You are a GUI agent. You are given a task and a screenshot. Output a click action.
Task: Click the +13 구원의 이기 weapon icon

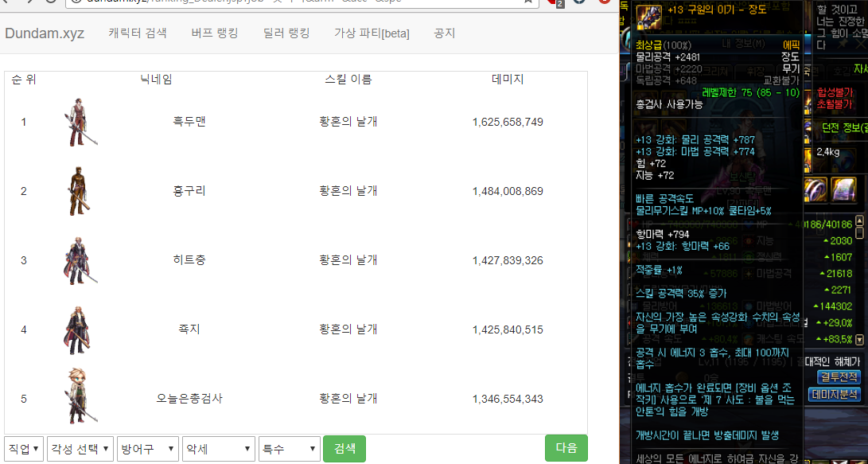point(648,18)
